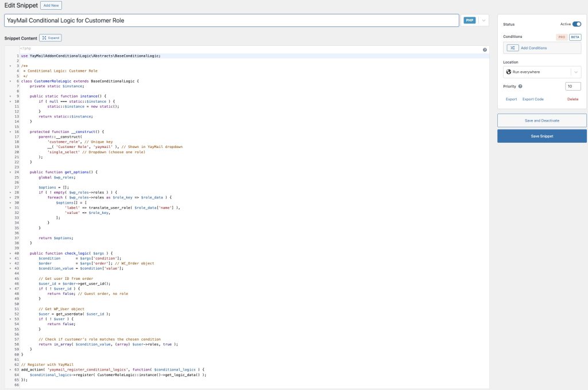588x390 pixels.
Task: Click the shuffle icon beside Add Conditions
Action: (513, 48)
